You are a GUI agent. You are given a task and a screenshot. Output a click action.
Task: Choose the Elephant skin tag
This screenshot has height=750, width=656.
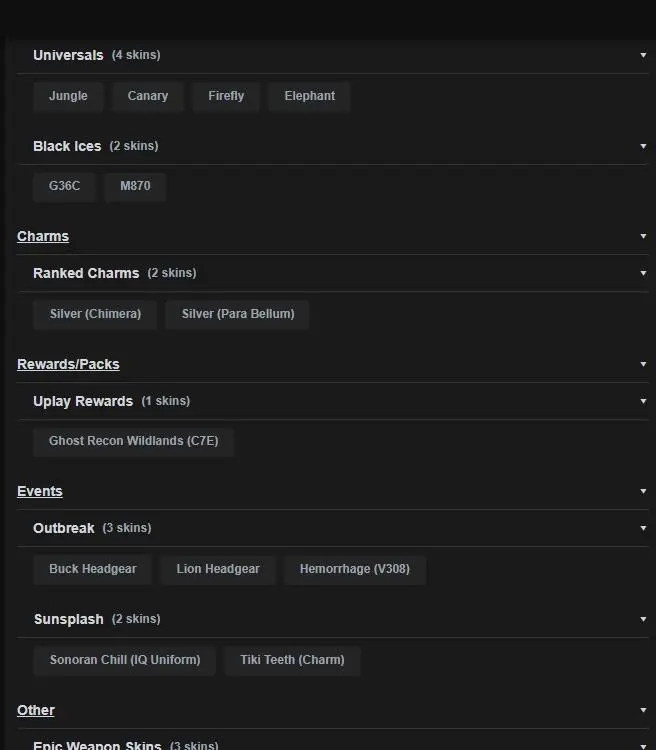tap(310, 96)
